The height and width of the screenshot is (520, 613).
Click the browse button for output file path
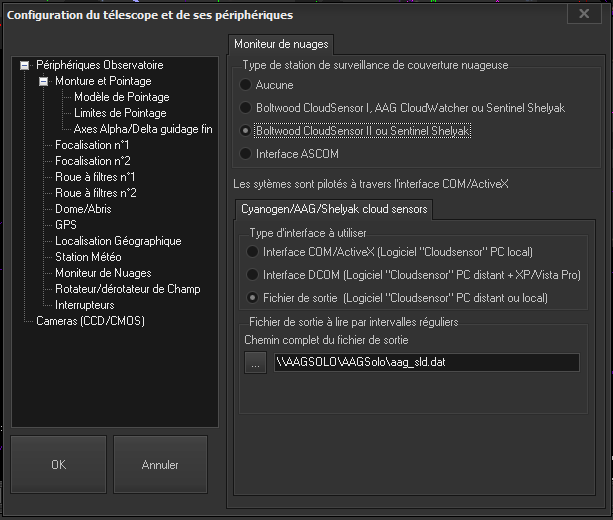click(257, 362)
